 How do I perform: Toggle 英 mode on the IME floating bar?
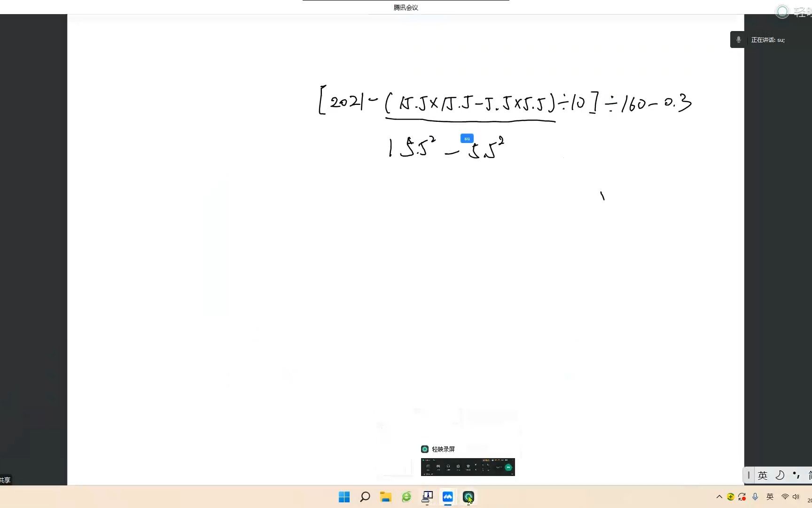(763, 476)
